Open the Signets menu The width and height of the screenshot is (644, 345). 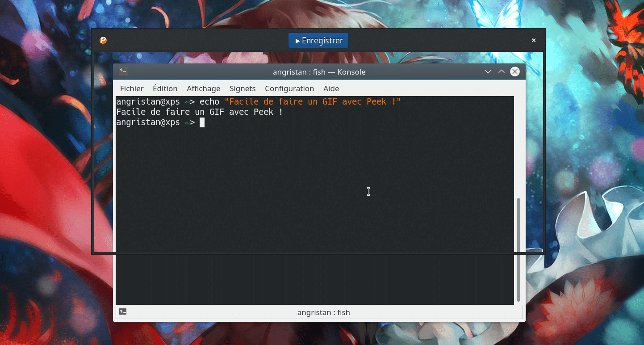pos(242,88)
